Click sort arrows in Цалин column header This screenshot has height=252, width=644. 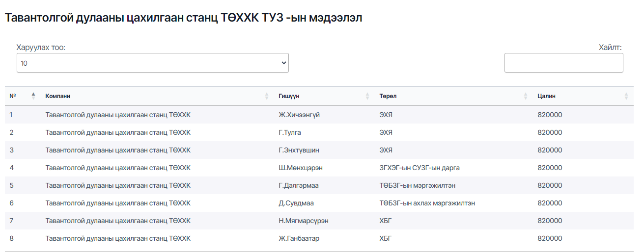click(626, 96)
